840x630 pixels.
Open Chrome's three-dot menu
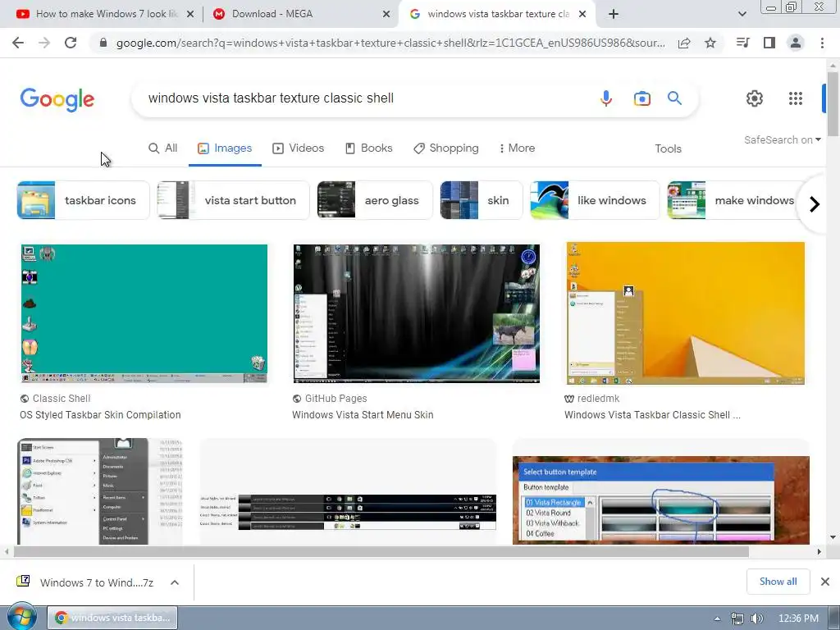click(822, 43)
